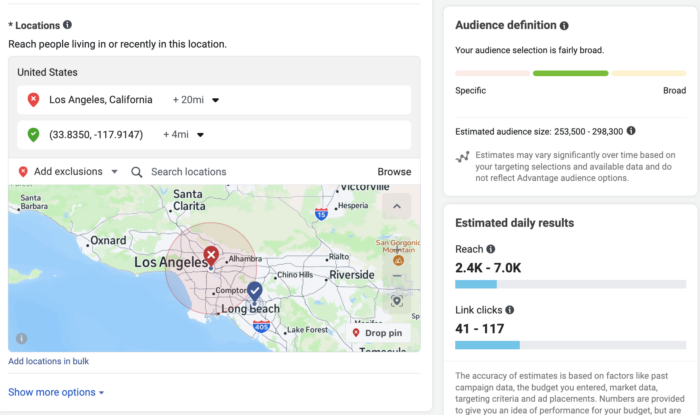Click the green audience gauge segment

(571, 73)
